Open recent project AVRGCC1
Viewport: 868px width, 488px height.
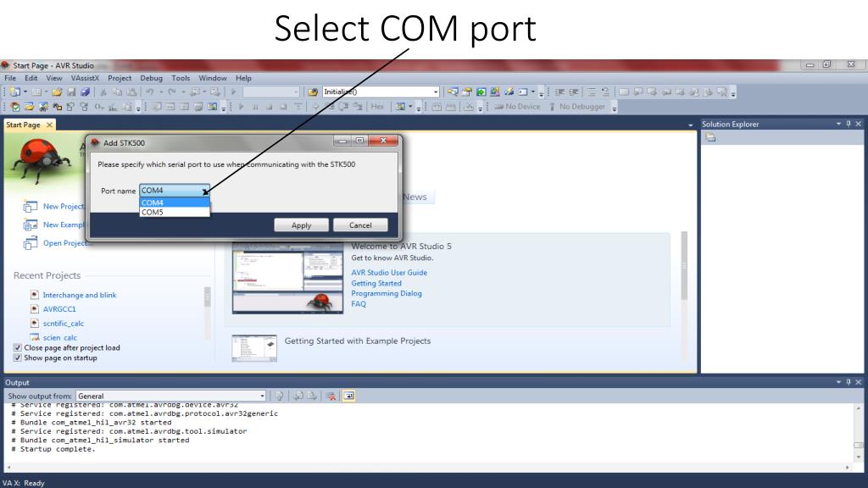click(59, 309)
